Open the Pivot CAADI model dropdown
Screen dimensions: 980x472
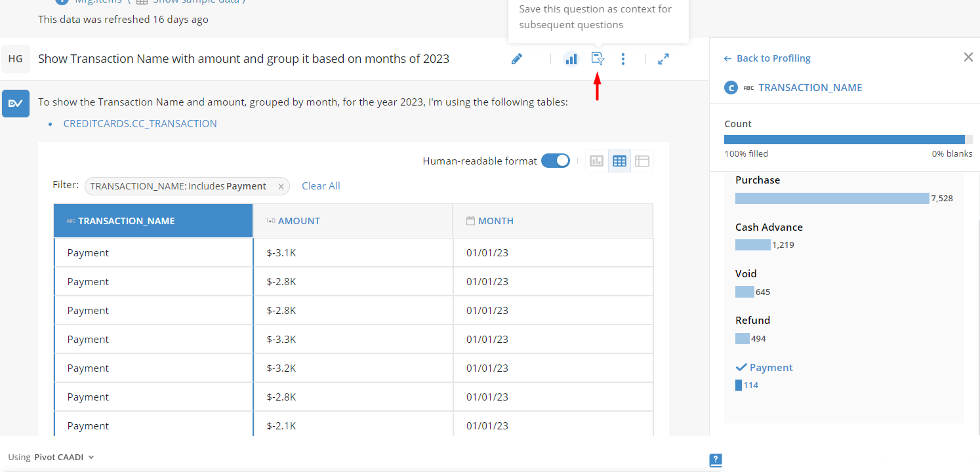coord(51,458)
